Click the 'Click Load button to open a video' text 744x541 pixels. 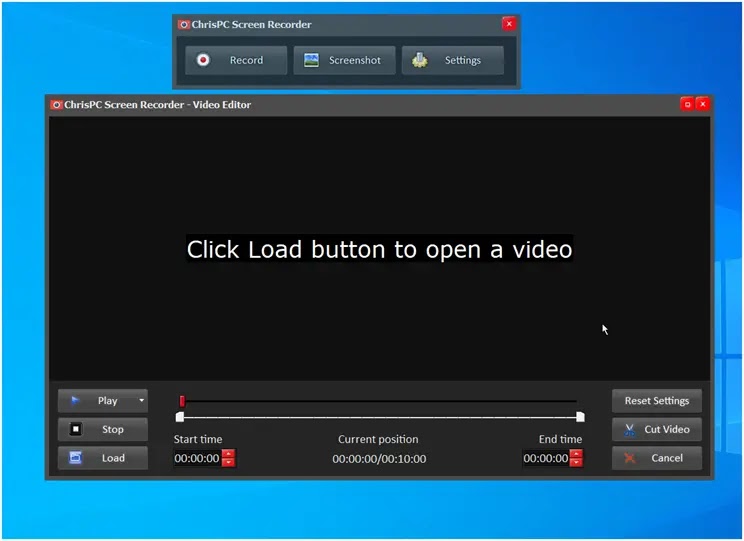(x=380, y=249)
